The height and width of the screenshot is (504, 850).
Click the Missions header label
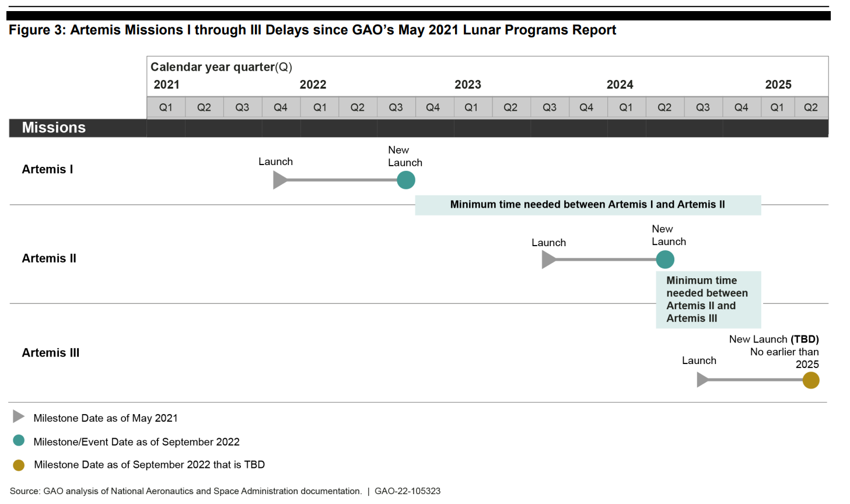[54, 128]
